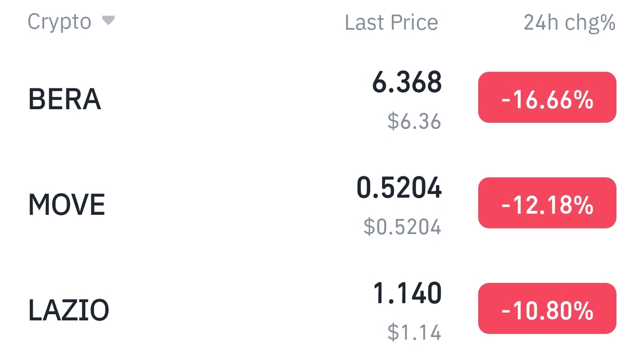Click MOVE's last price 0.5204
This screenshot has width=644, height=362.
click(399, 188)
